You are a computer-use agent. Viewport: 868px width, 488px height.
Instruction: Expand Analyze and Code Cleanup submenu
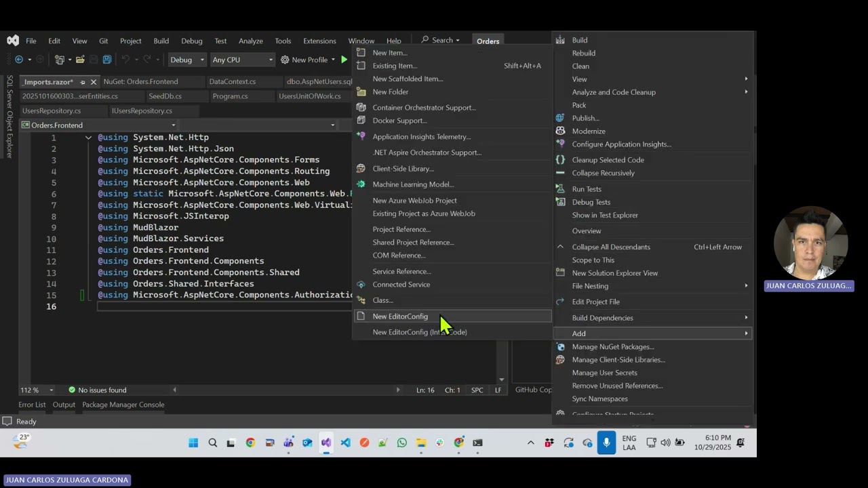[x=654, y=92]
